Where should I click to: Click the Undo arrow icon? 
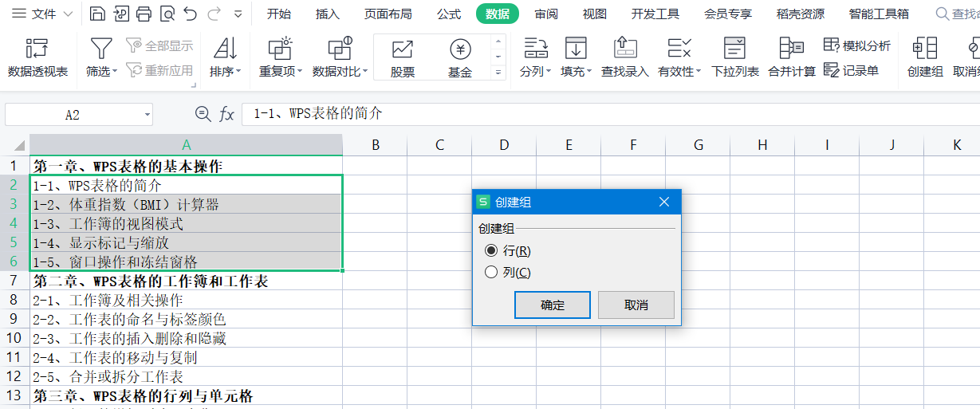190,14
